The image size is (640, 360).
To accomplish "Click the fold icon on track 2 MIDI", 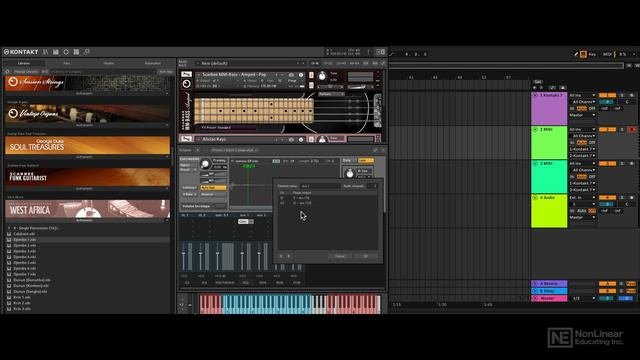I will coord(535,129).
